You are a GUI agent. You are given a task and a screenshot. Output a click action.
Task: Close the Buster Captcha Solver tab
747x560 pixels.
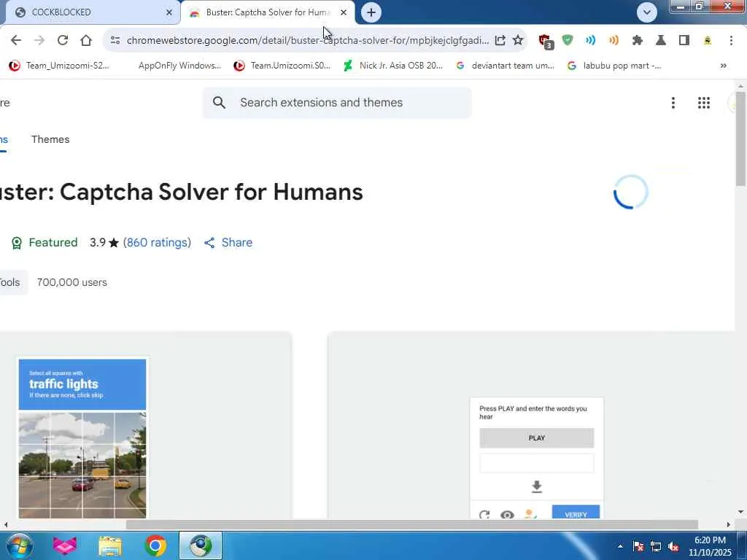click(x=344, y=12)
